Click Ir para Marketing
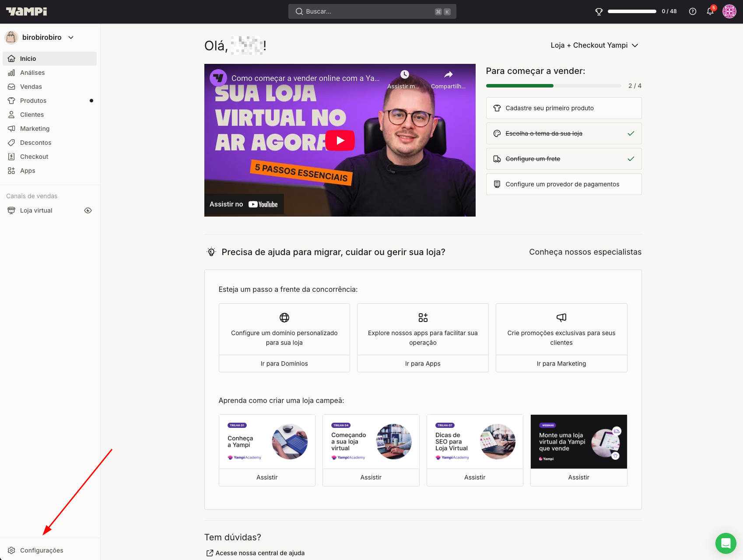Viewport: 743px width, 560px height. coord(561,364)
